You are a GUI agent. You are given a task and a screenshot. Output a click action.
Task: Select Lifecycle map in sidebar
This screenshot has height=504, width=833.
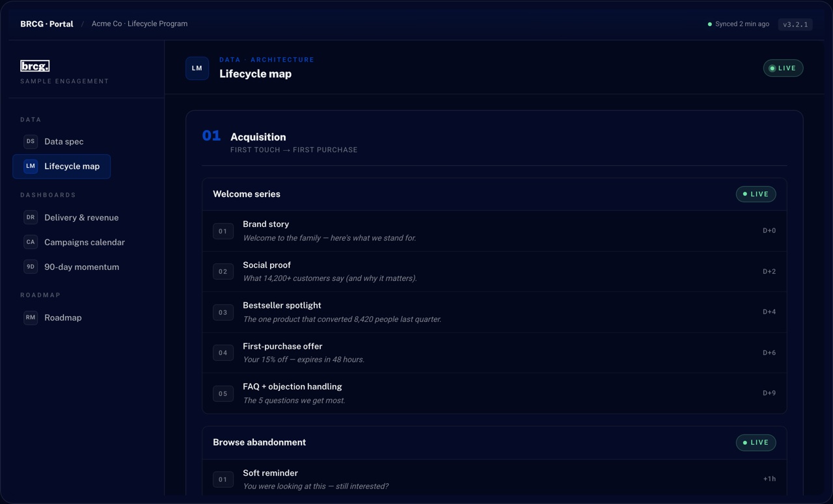62,166
